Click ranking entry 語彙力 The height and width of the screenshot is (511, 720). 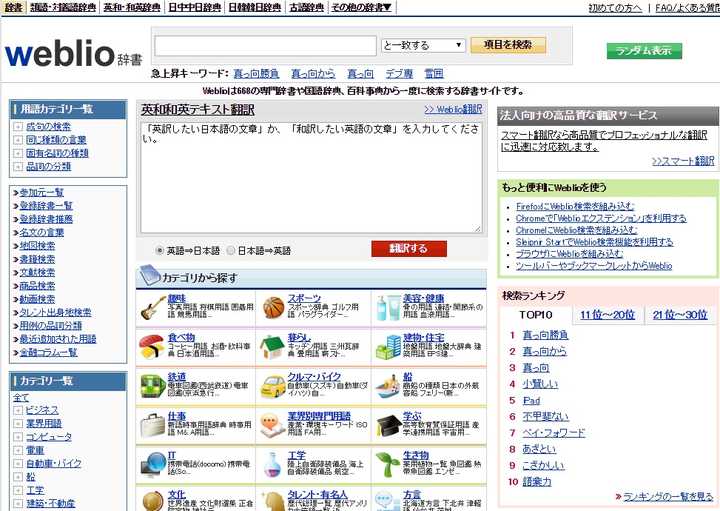click(537, 482)
